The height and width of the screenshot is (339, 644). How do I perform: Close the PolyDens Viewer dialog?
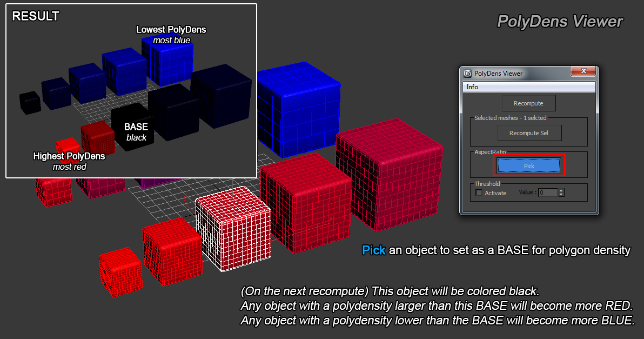click(583, 71)
